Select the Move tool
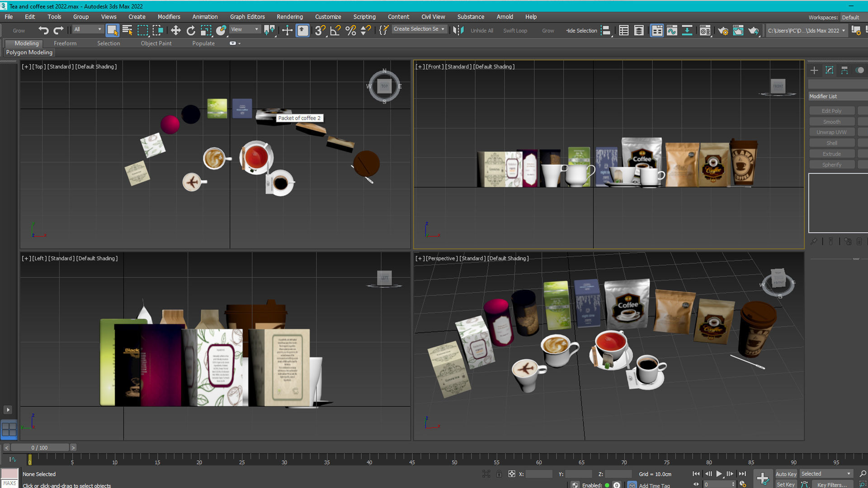Screen dimensions: 868x488 click(x=175, y=30)
